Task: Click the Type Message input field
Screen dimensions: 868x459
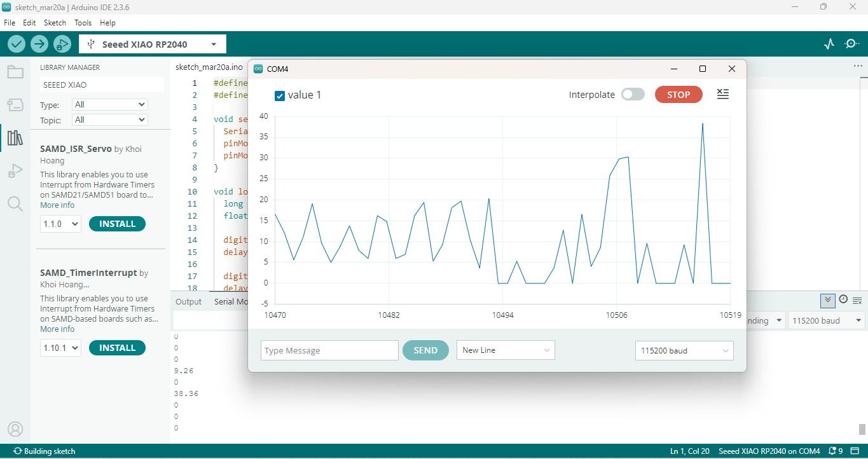Action: pyautogui.click(x=329, y=350)
